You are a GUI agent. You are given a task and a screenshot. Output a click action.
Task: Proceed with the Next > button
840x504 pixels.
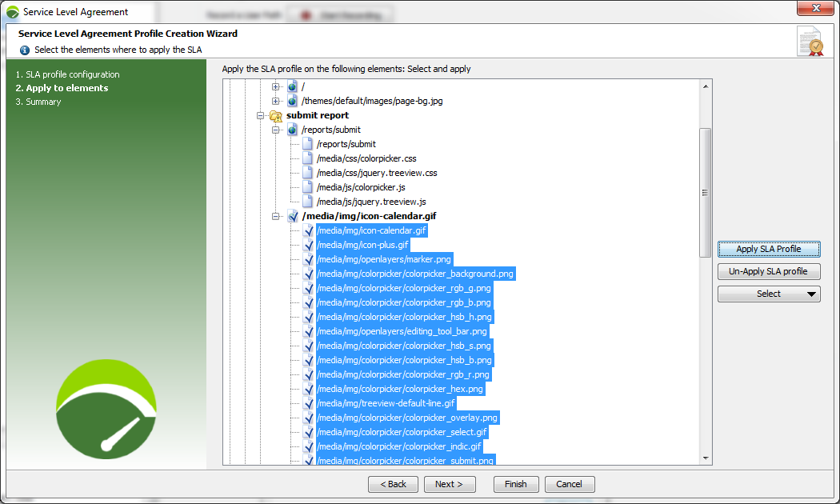point(449,484)
